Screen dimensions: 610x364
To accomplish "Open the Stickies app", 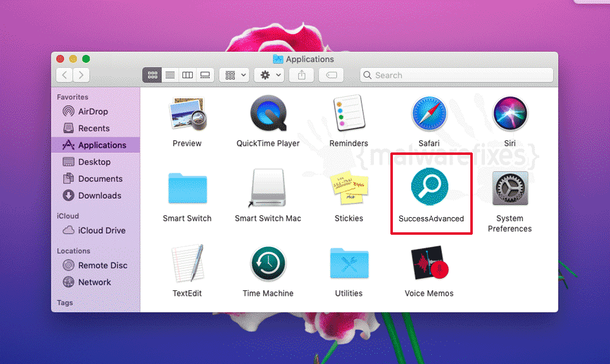I will 349,188.
